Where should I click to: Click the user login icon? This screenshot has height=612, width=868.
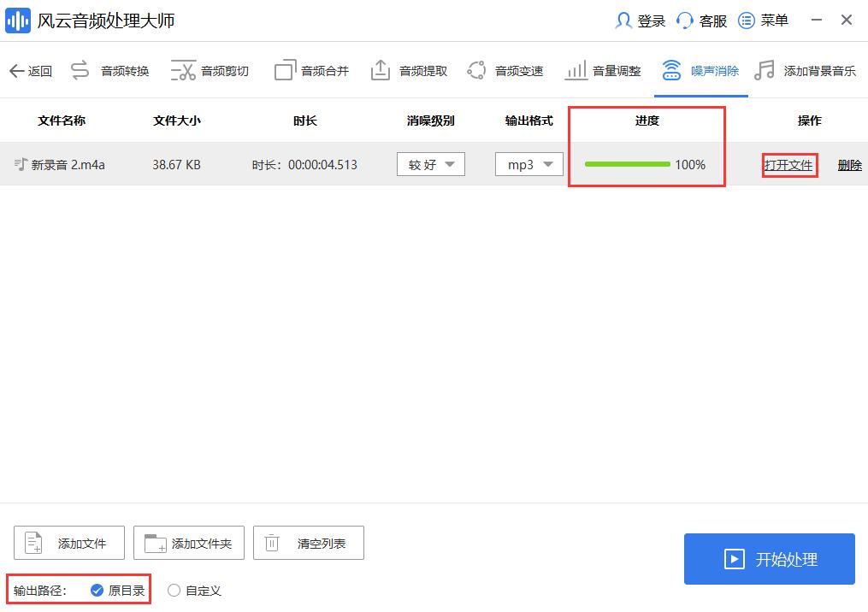[x=623, y=21]
